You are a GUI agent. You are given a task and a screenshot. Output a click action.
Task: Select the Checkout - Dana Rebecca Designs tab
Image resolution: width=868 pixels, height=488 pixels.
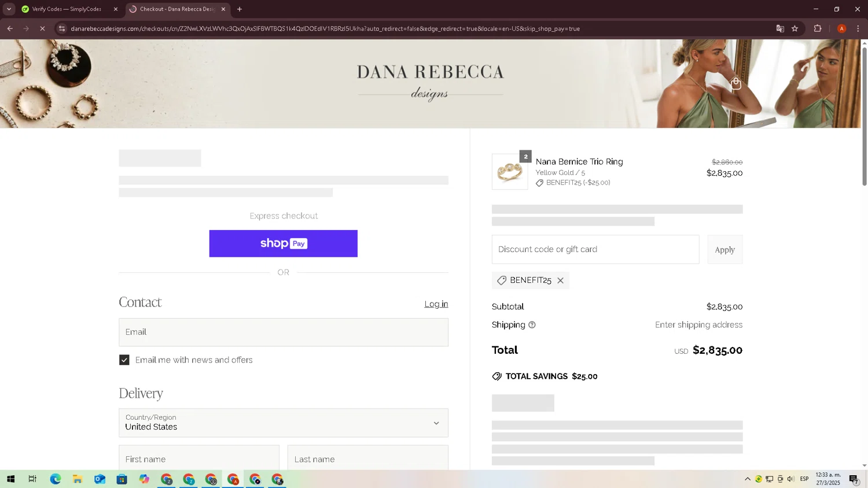[x=176, y=9]
